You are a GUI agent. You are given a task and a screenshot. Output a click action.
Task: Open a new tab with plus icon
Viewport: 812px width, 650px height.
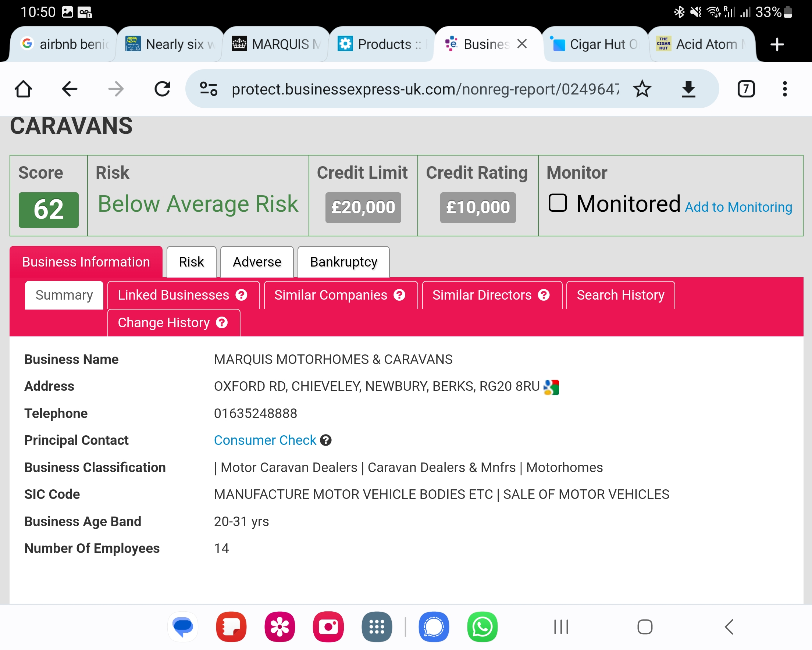(777, 44)
